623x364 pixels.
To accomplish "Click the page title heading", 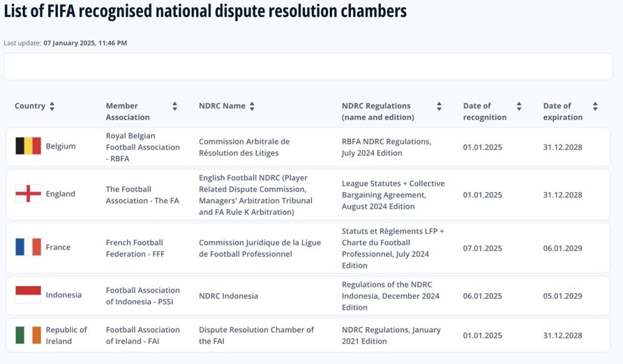I will pyautogui.click(x=205, y=11).
